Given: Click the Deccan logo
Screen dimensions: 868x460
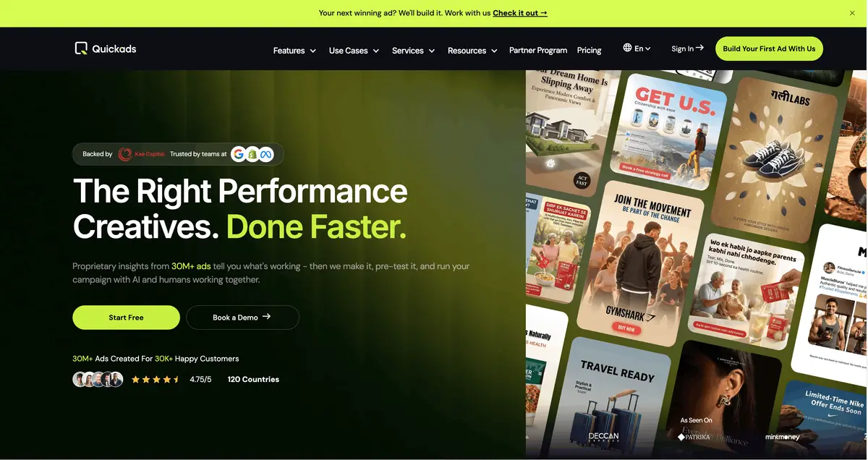Looking at the screenshot, I should (x=603, y=437).
